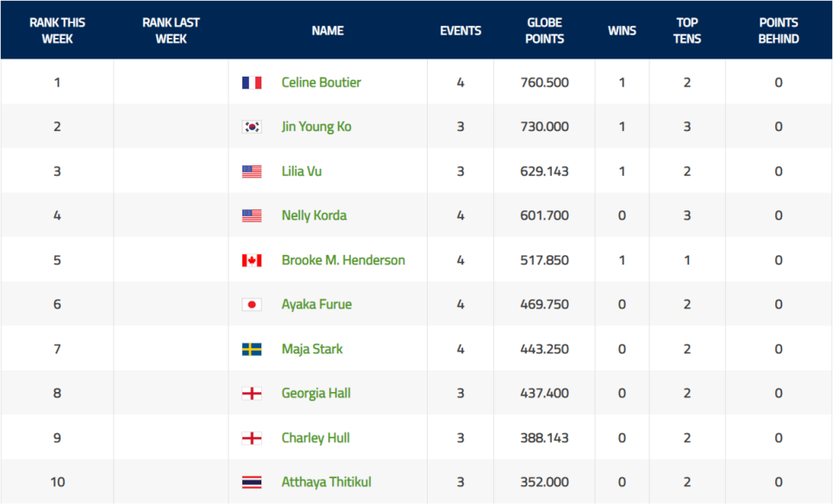Open Jin Young Ko's player page
The width and height of the screenshot is (833, 504).
(316, 127)
